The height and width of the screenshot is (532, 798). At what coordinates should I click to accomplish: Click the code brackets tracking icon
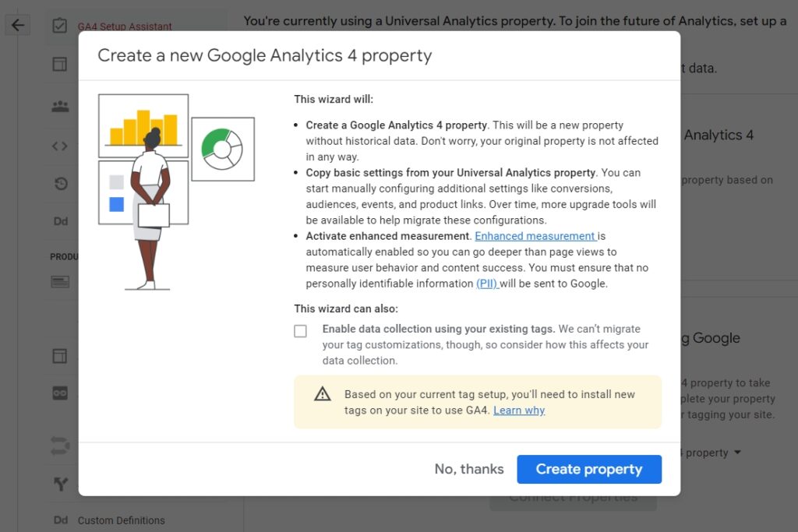coord(60,146)
